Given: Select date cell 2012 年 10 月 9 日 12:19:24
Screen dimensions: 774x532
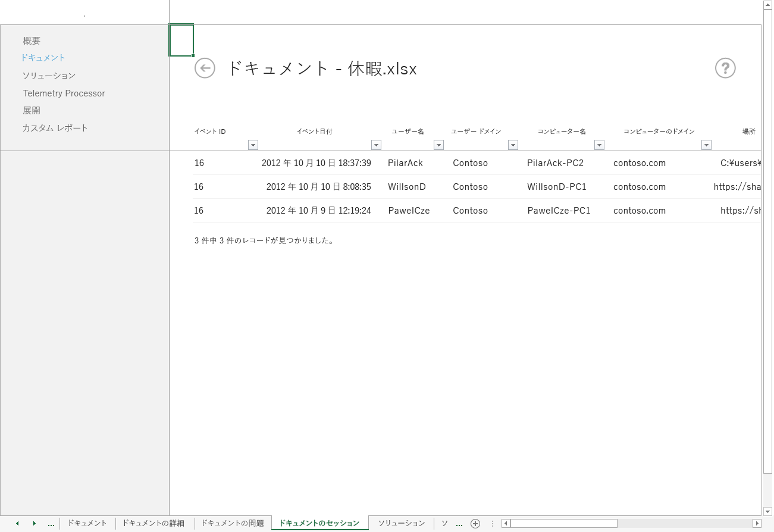Looking at the screenshot, I should click(x=318, y=211).
